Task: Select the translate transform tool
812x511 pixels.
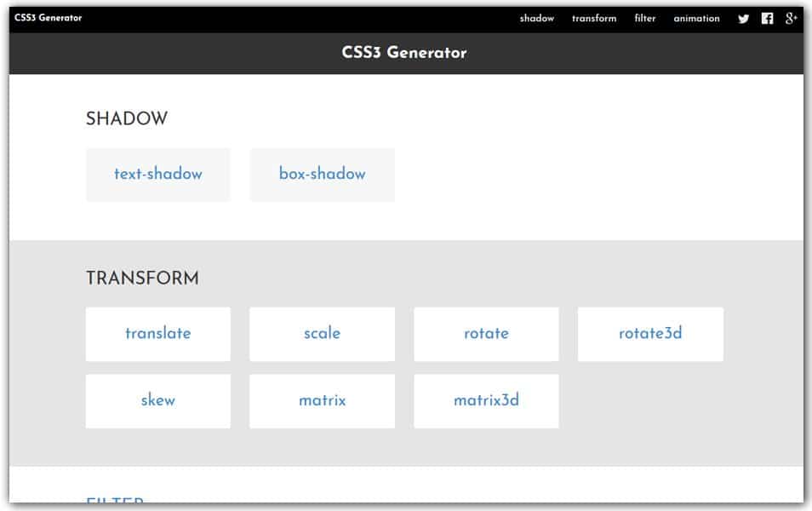Action: tap(157, 334)
